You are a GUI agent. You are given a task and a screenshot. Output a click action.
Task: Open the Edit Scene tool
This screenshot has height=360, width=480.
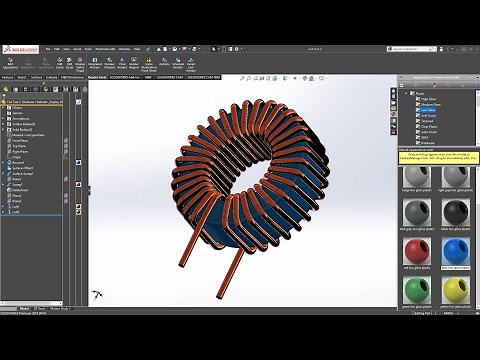pyautogui.click(x=60, y=63)
